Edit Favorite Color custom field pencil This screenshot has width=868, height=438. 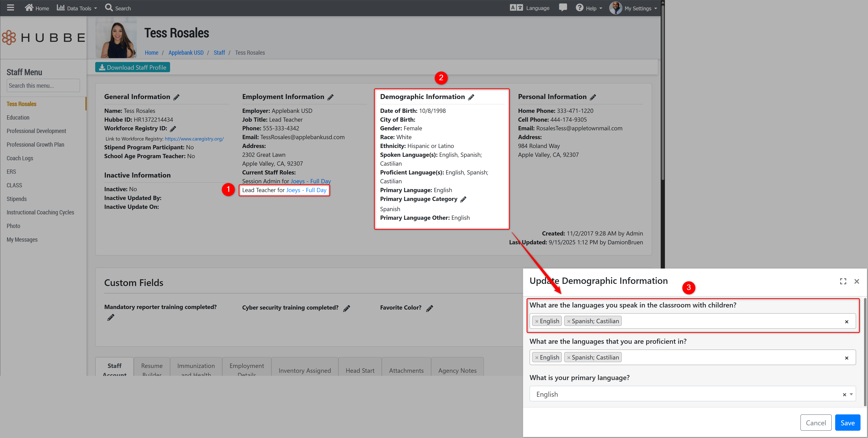(x=430, y=308)
